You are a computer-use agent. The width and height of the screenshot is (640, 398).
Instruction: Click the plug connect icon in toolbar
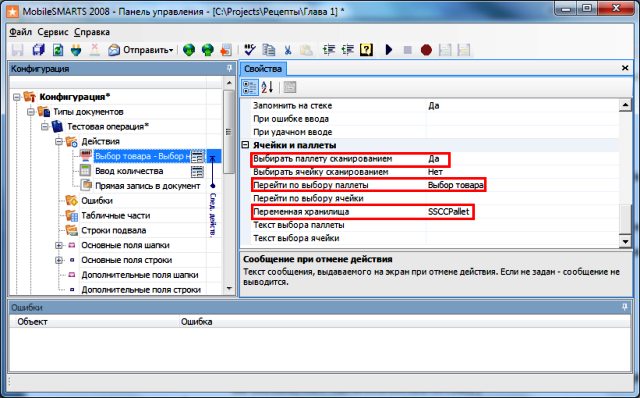pos(76,50)
